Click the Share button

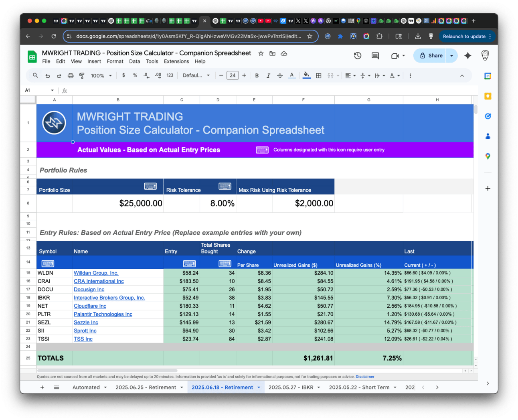(431, 56)
